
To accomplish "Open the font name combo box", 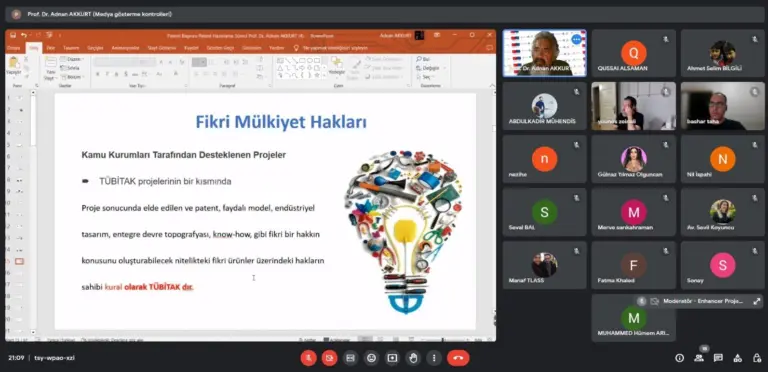I will (x=125, y=62).
